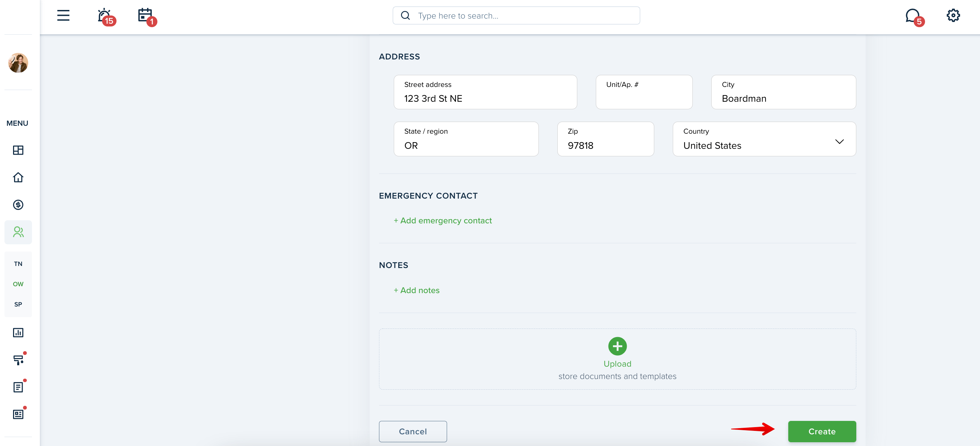980x446 pixels.
Task: Click the green Upload plus icon
Action: [x=617, y=346]
